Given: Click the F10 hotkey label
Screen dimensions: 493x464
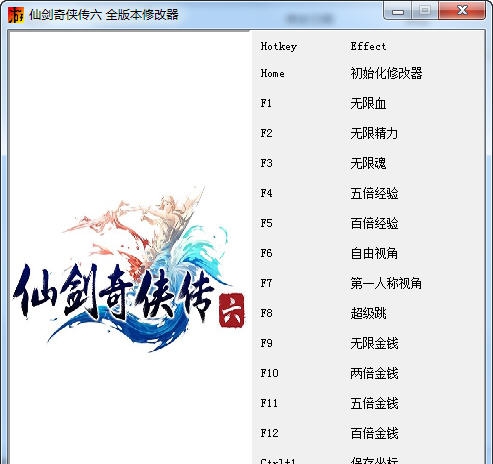Looking at the screenshot, I should tap(270, 373).
